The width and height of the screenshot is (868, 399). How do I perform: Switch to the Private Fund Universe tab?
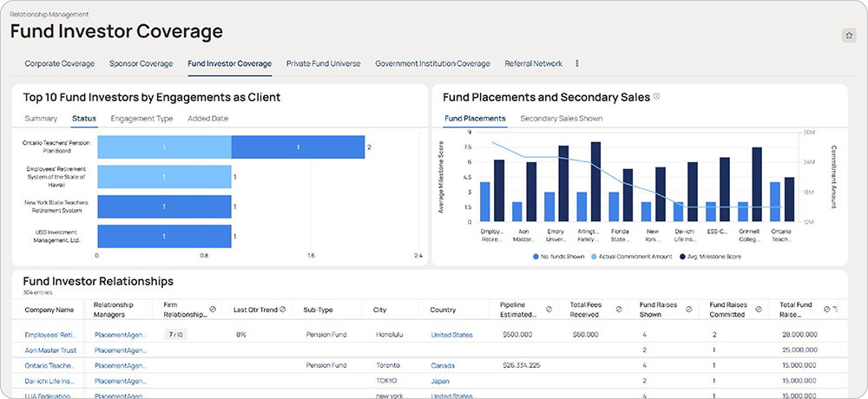[x=323, y=63]
